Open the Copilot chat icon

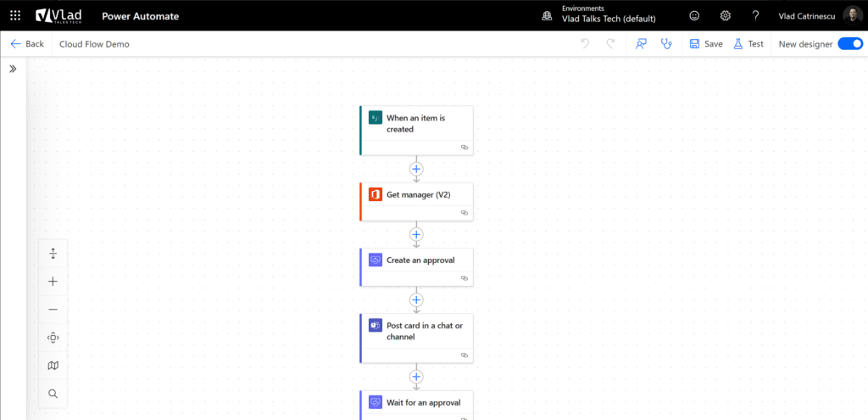641,44
